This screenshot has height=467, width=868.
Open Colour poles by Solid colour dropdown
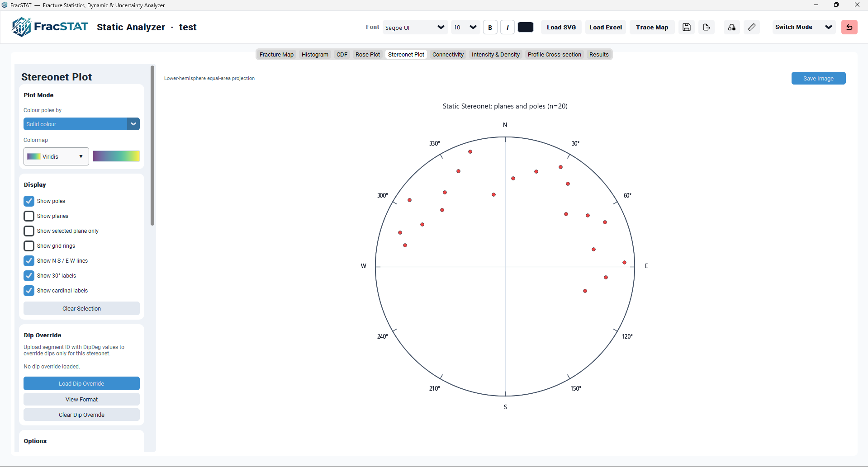point(81,124)
